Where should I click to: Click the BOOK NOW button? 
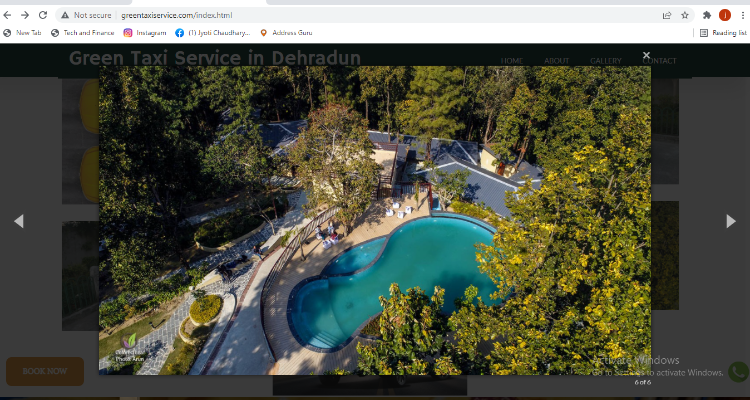pyautogui.click(x=45, y=371)
